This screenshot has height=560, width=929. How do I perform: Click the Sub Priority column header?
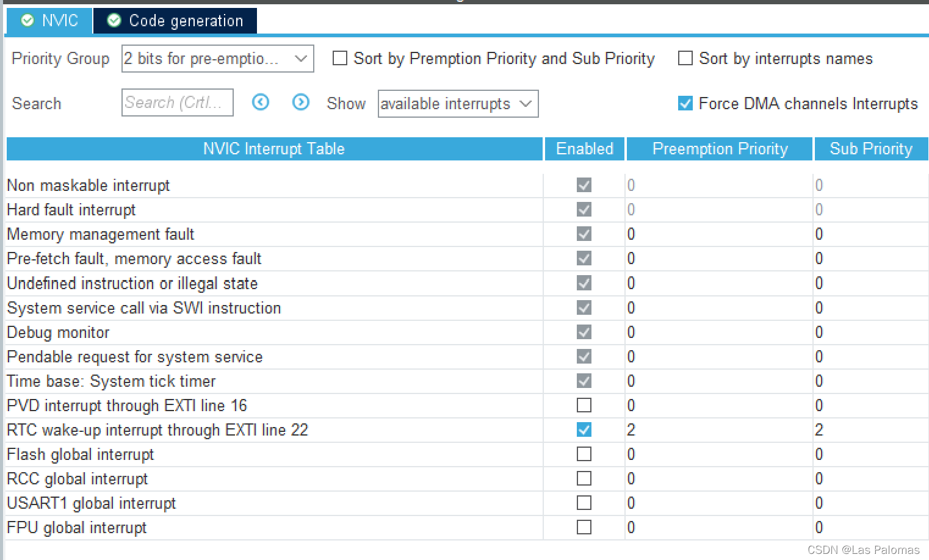click(x=871, y=149)
